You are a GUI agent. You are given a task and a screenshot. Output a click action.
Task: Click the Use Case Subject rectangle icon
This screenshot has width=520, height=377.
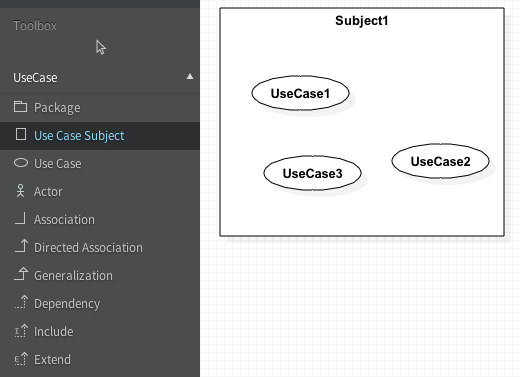(x=21, y=135)
